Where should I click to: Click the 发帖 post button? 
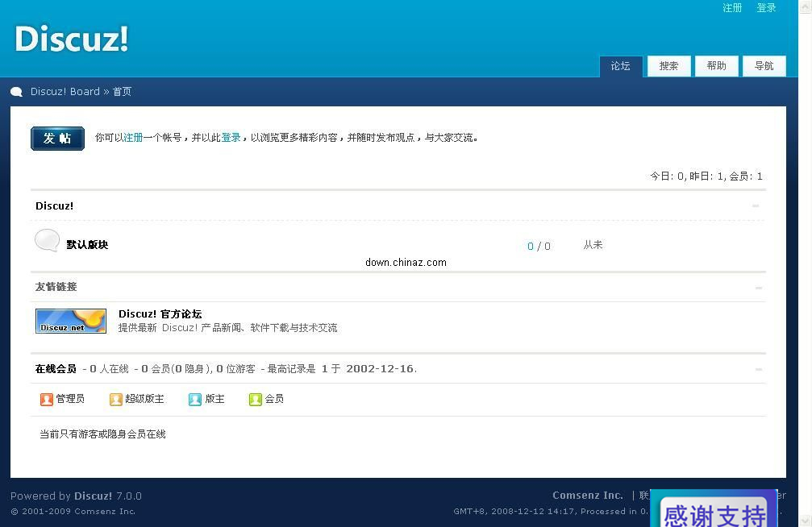click(x=57, y=139)
